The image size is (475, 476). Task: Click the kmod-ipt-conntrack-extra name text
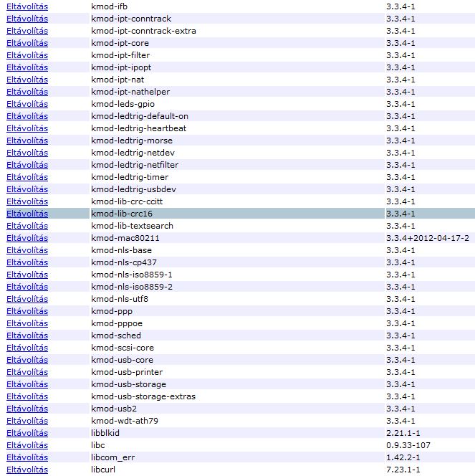point(143,31)
